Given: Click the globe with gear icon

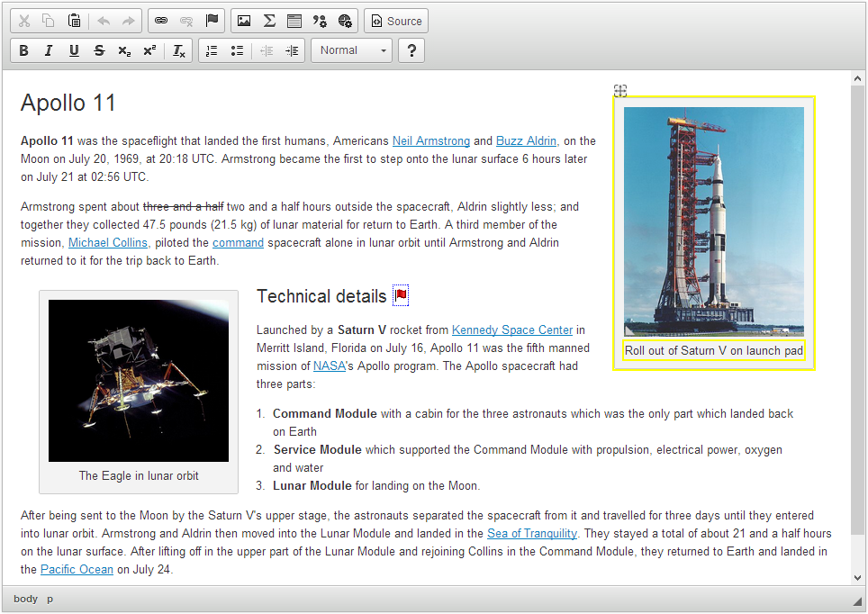Looking at the screenshot, I should [345, 21].
